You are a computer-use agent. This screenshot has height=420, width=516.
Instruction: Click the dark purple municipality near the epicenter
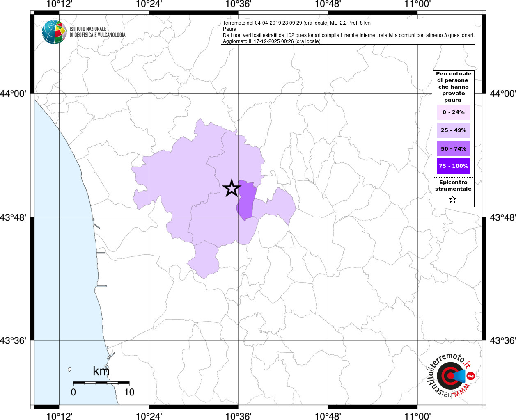(246, 200)
